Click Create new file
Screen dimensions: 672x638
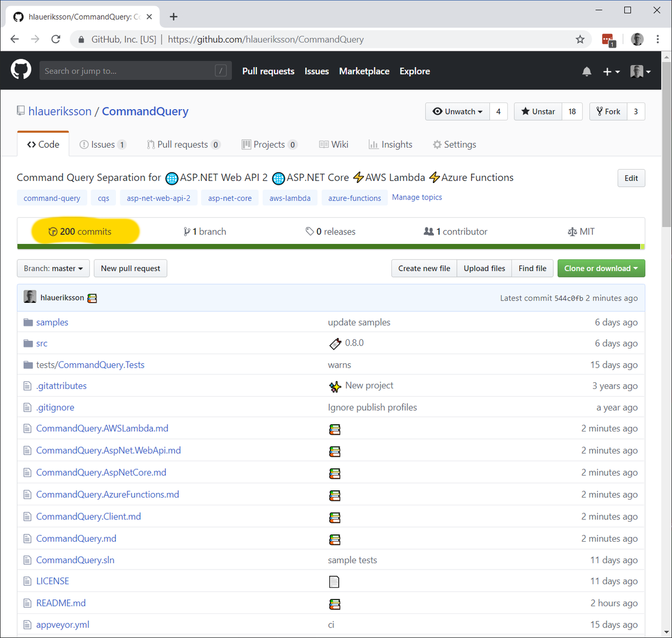click(x=424, y=269)
